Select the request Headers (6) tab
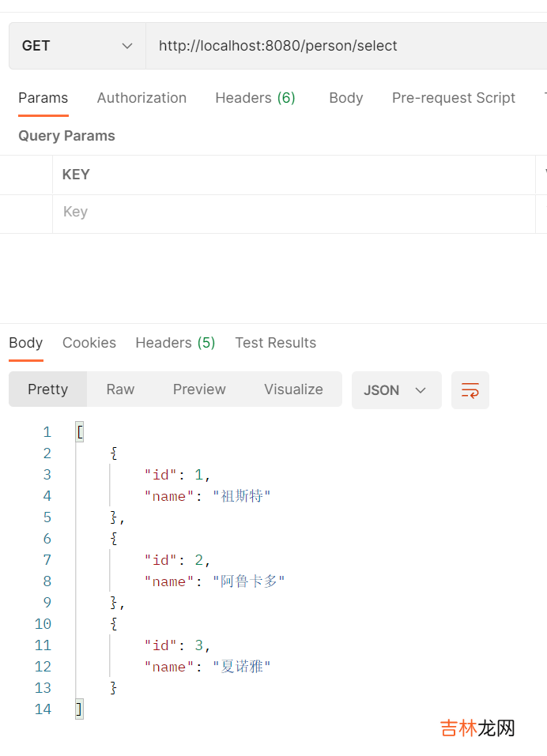The width and height of the screenshot is (547, 756). click(x=255, y=98)
